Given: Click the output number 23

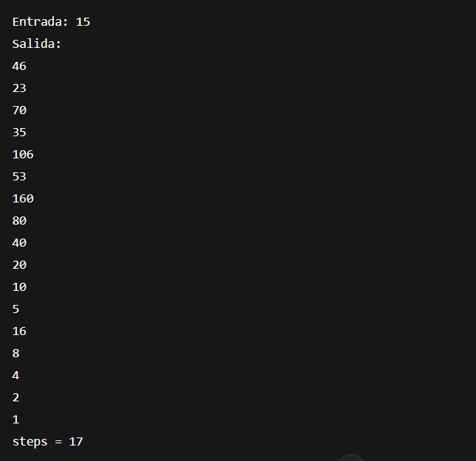Looking at the screenshot, I should 19,88.
